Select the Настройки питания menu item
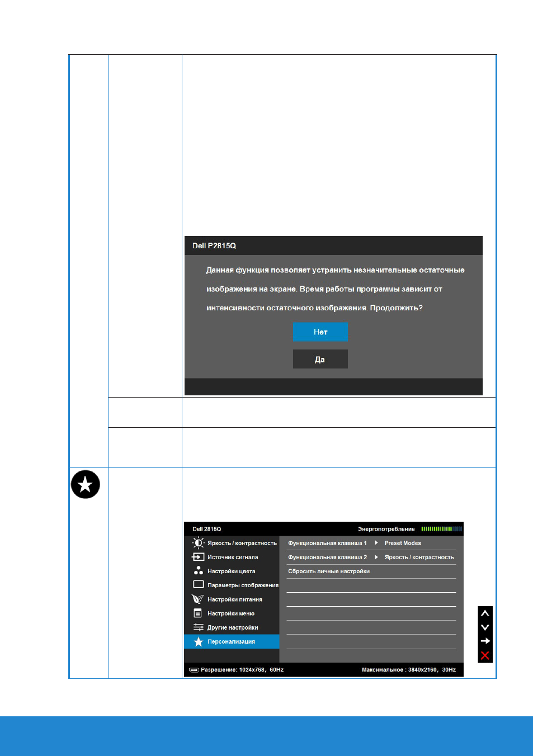Viewport: 533px width, 756px height. point(232,599)
